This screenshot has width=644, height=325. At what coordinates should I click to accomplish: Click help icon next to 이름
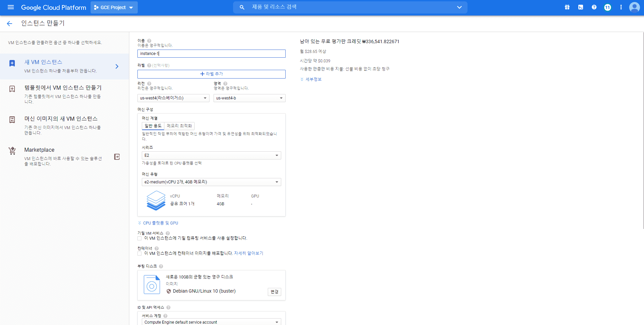click(x=149, y=41)
